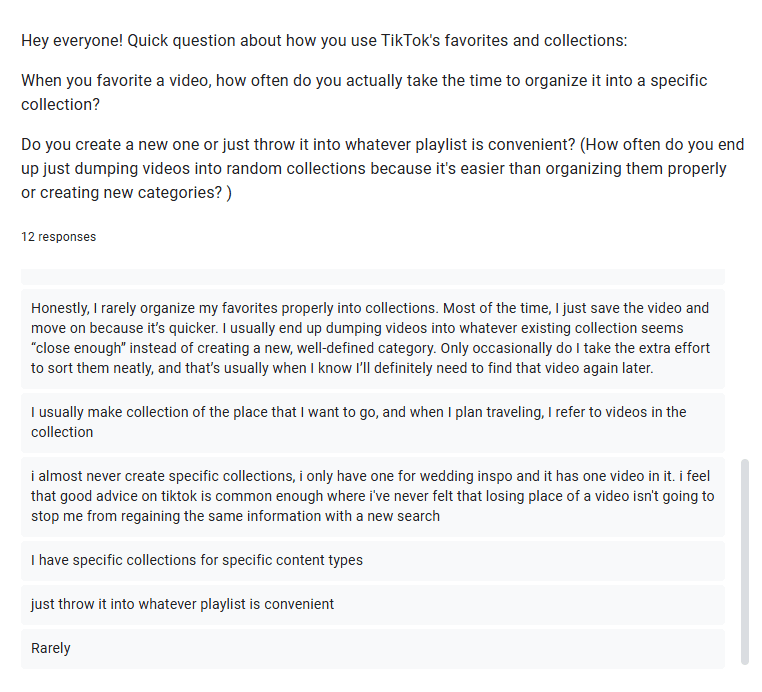The width and height of the screenshot is (762, 692).
Task: Click 'stop me from regaining' line in response
Action: pos(235,516)
